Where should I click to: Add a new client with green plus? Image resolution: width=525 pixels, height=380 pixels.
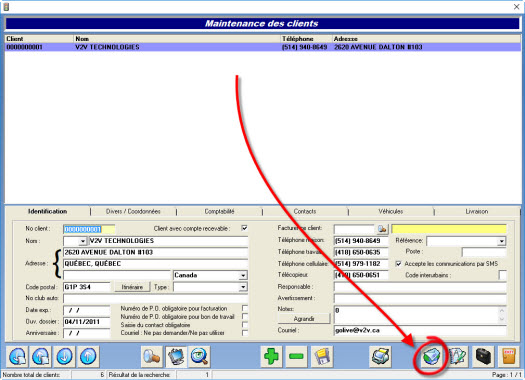(x=272, y=356)
